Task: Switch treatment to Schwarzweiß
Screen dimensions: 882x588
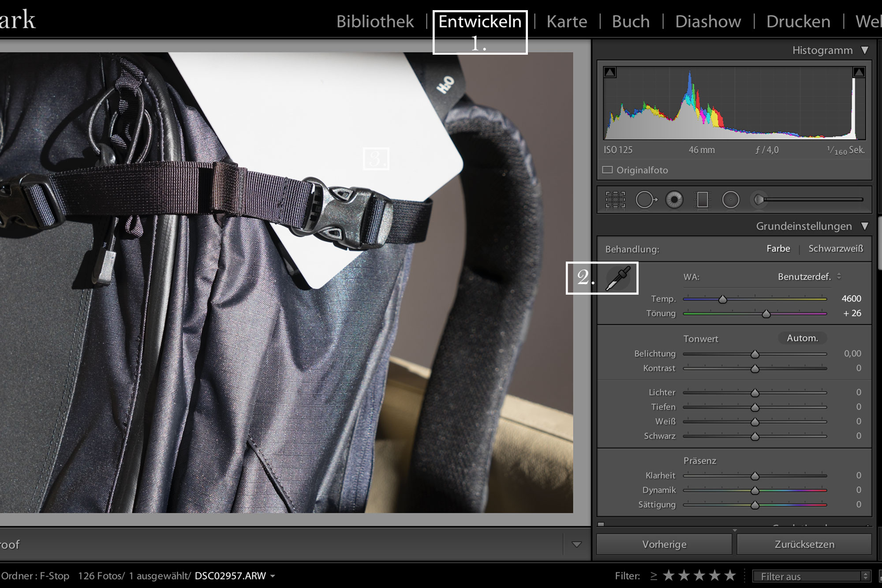Action: tap(835, 249)
